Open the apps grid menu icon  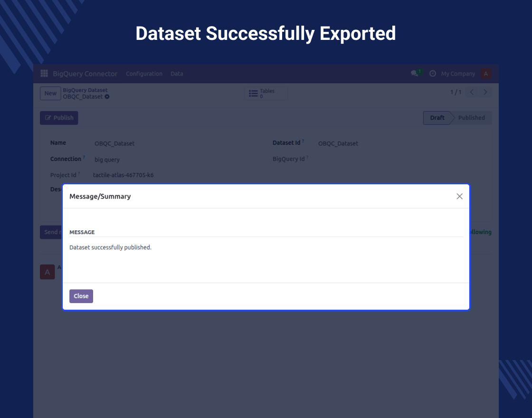click(44, 73)
